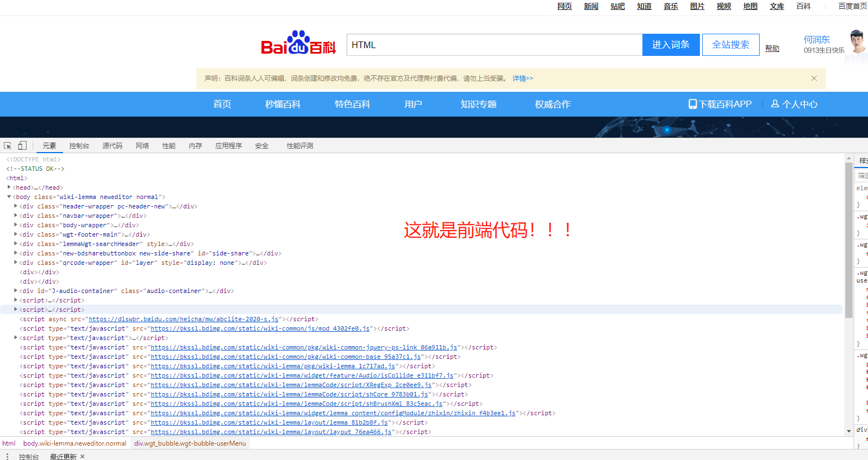Switch to the 元素 tab
This screenshot has height=460, width=868.
tap(49, 146)
